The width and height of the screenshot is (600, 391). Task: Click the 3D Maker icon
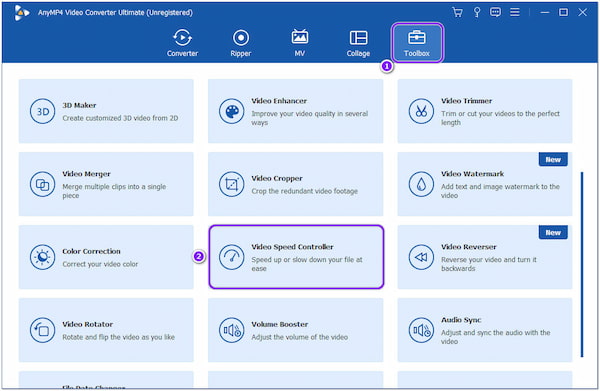[x=42, y=111]
